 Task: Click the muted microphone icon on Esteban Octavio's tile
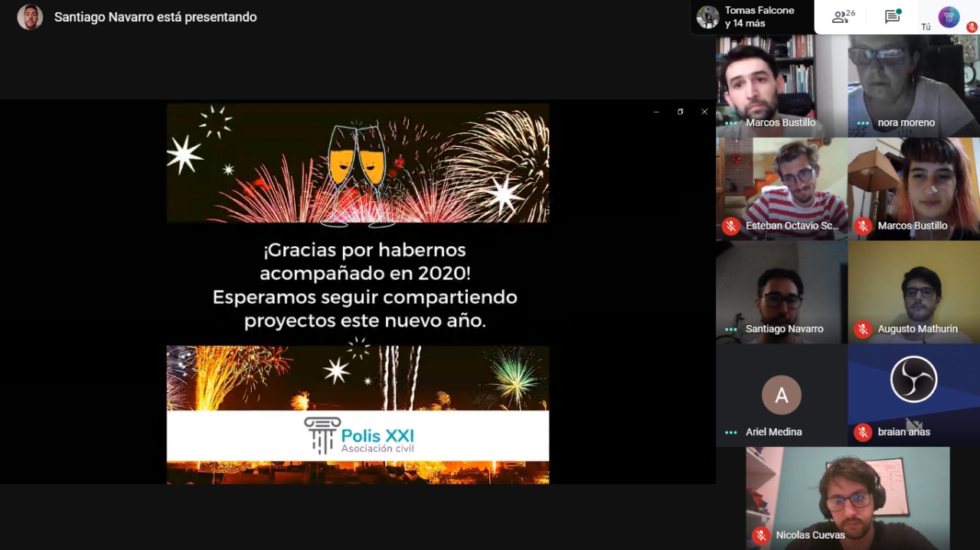tap(731, 226)
